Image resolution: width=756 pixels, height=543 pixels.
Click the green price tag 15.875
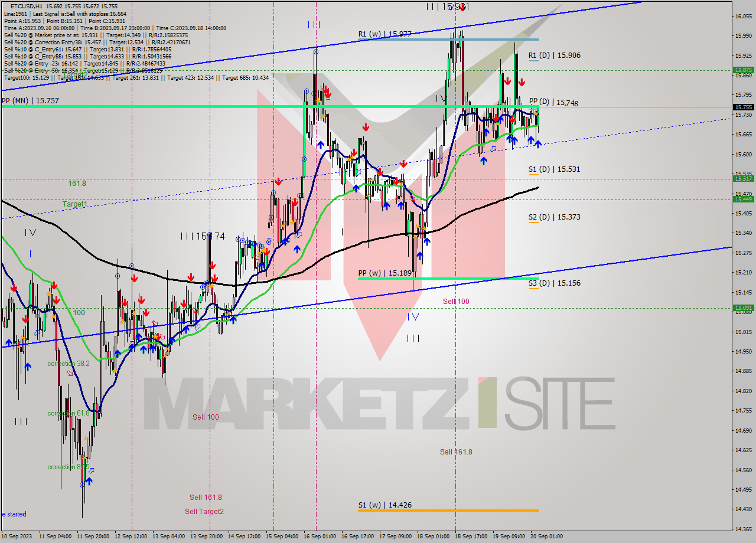point(743,70)
